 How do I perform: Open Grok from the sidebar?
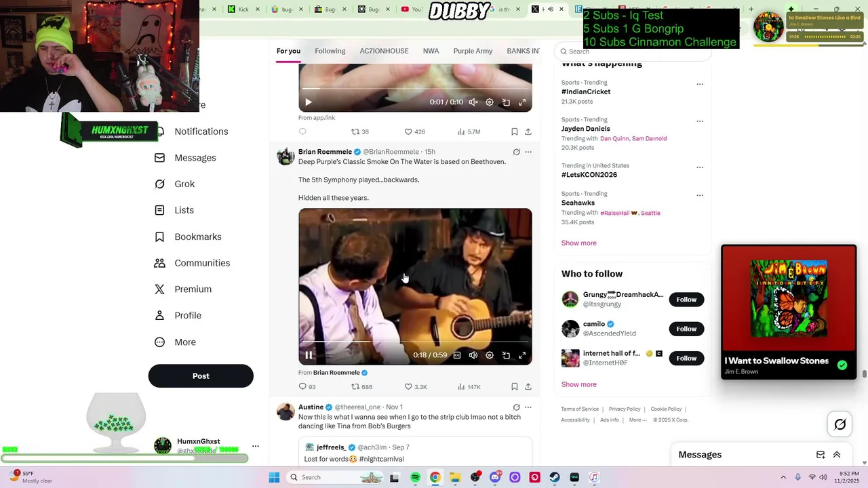(x=175, y=184)
